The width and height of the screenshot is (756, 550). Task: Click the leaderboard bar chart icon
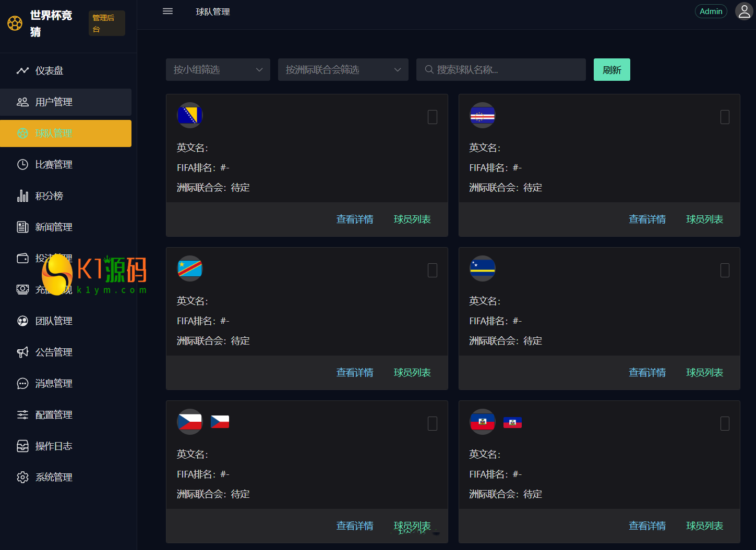click(x=22, y=196)
